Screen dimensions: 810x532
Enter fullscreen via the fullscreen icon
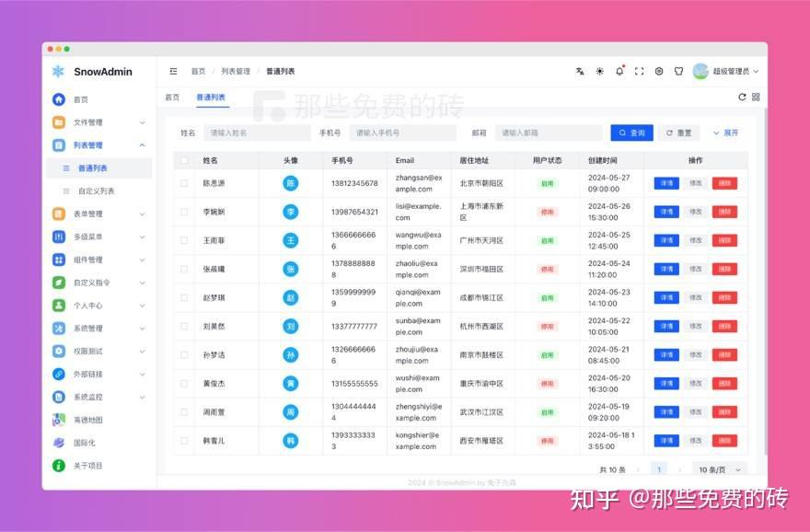639,71
